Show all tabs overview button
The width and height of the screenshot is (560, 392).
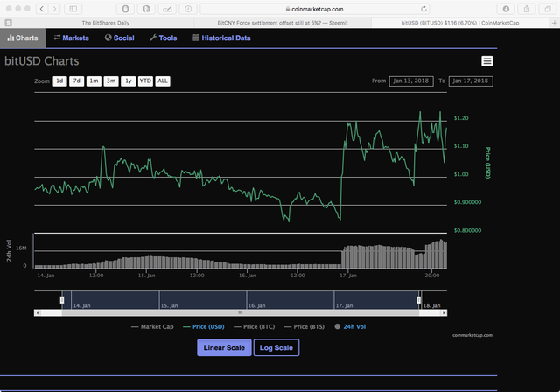pyautogui.click(x=548, y=9)
